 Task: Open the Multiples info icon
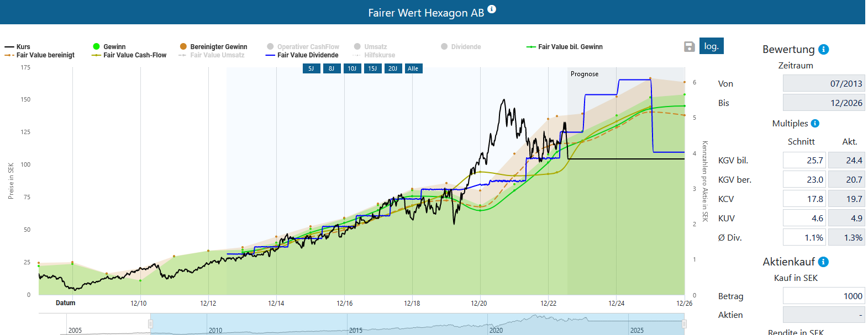click(x=815, y=123)
